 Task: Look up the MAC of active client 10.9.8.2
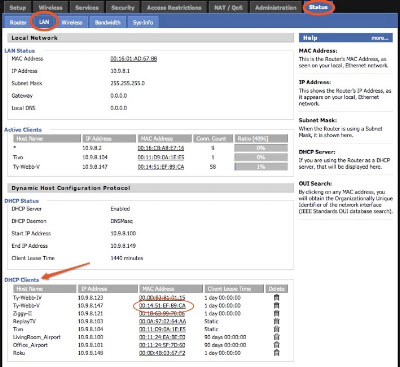click(x=161, y=148)
